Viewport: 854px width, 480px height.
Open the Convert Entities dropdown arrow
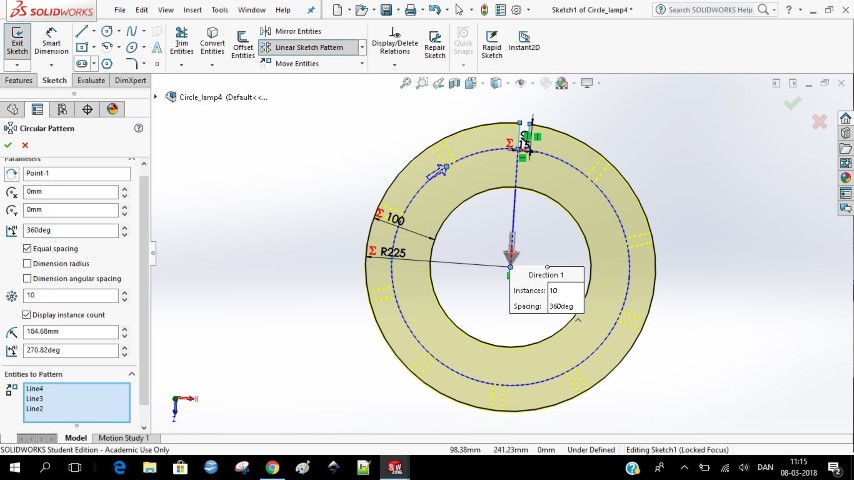212,65
